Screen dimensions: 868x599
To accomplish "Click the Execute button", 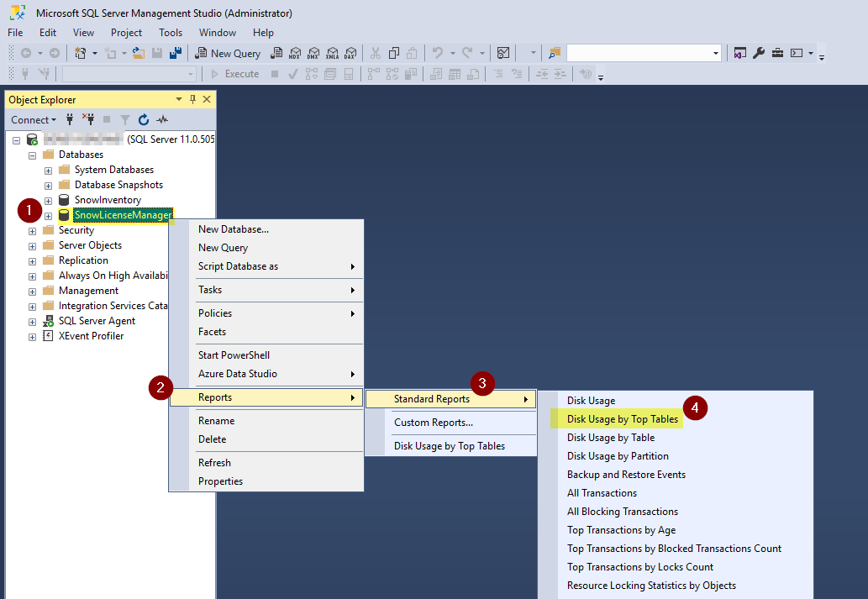I will (x=234, y=74).
